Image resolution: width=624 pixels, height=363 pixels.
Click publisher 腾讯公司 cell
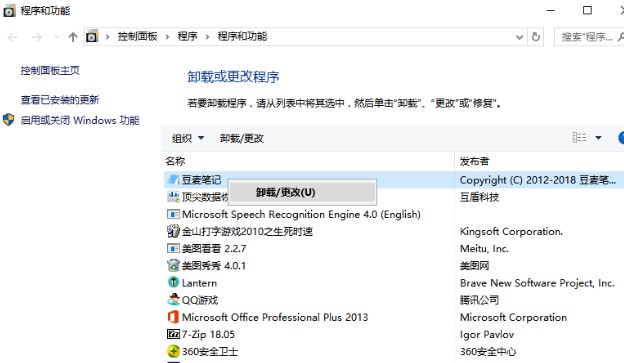click(479, 300)
